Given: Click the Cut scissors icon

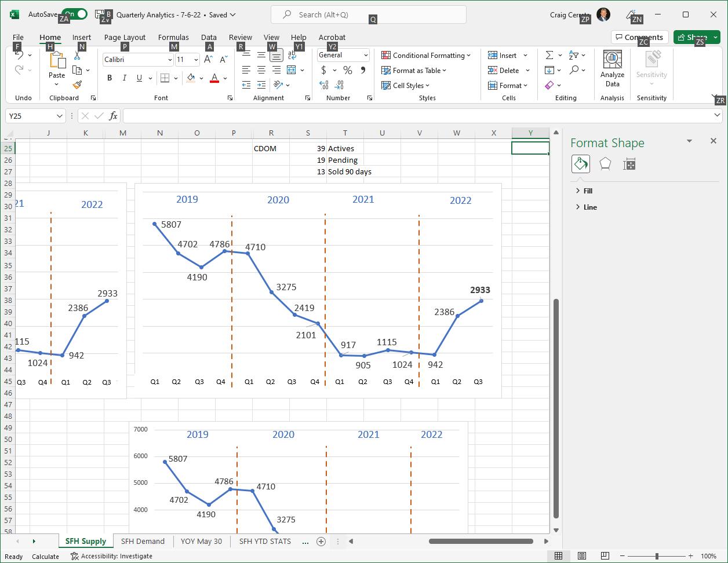Looking at the screenshot, I should (77, 56).
